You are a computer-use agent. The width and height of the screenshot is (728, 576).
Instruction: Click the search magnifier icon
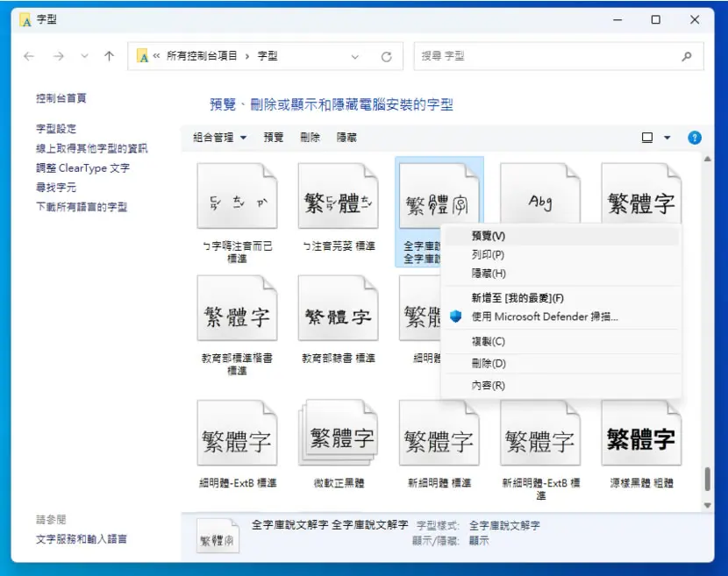pyautogui.click(x=687, y=57)
